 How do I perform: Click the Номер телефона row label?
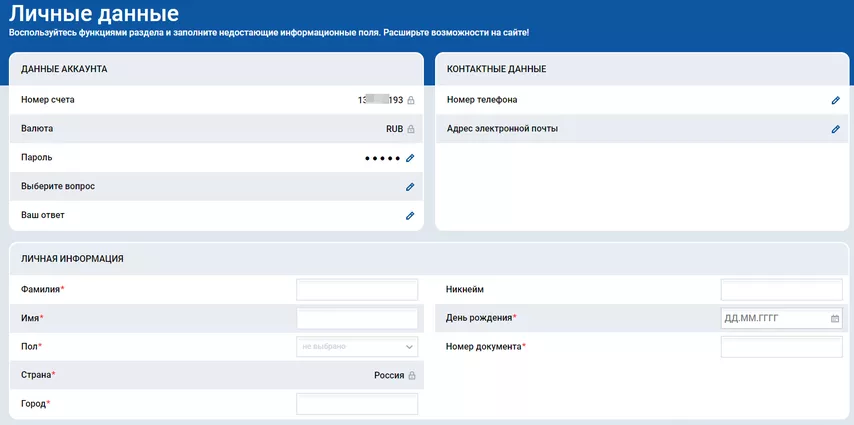coord(482,100)
